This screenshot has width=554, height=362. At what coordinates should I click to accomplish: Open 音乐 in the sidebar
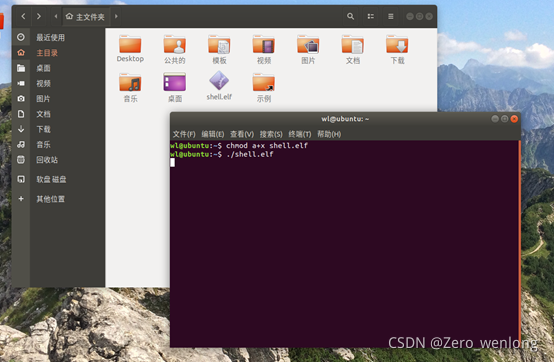point(43,144)
